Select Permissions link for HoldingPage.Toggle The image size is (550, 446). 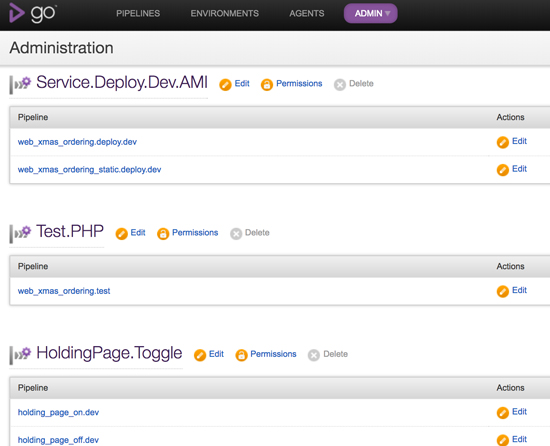coord(273,354)
